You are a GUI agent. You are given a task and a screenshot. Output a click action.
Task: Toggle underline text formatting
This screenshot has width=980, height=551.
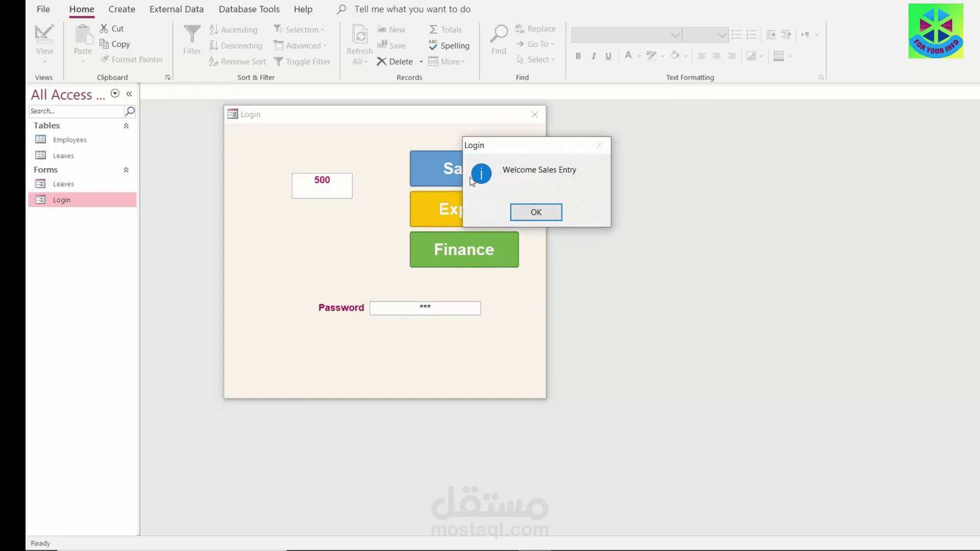pos(608,56)
